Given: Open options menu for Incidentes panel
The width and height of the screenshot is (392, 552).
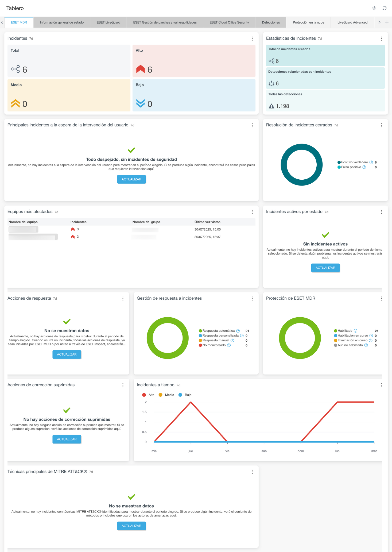Looking at the screenshot, I should 252,39.
